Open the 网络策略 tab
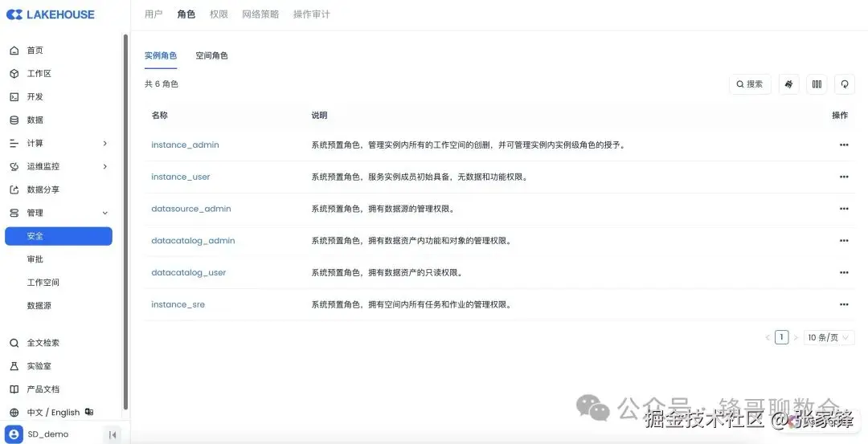Image resolution: width=868 pixels, height=444 pixels. click(x=260, y=14)
